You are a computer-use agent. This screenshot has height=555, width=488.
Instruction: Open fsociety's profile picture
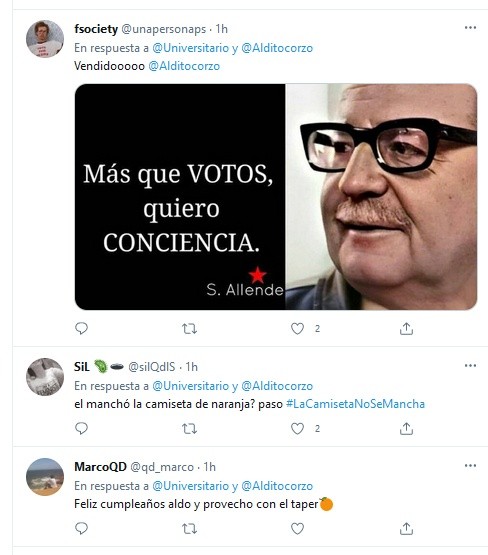[x=45, y=39]
